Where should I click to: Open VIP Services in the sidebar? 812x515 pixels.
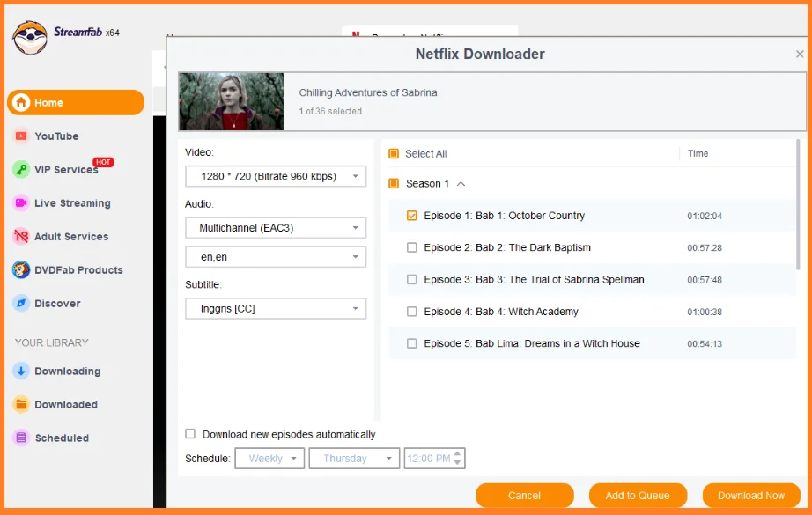click(66, 170)
